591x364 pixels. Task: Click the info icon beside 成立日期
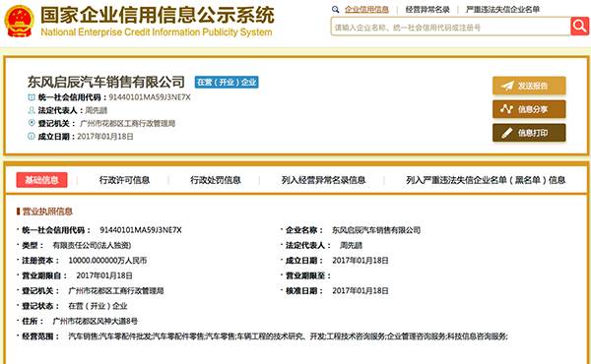(32, 137)
